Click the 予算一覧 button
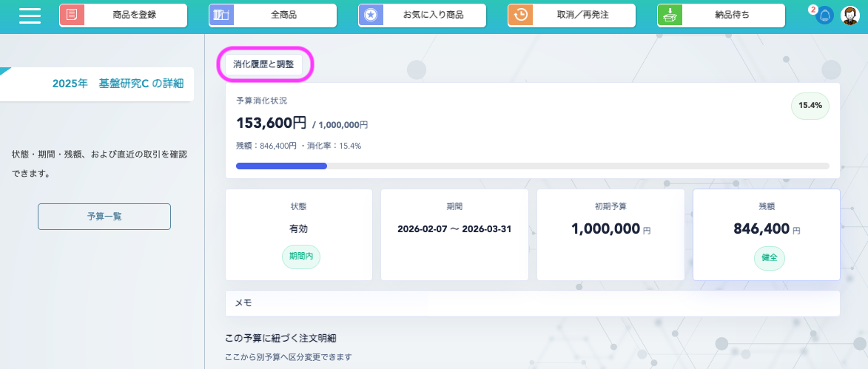This screenshot has width=868, height=369. pos(104,217)
